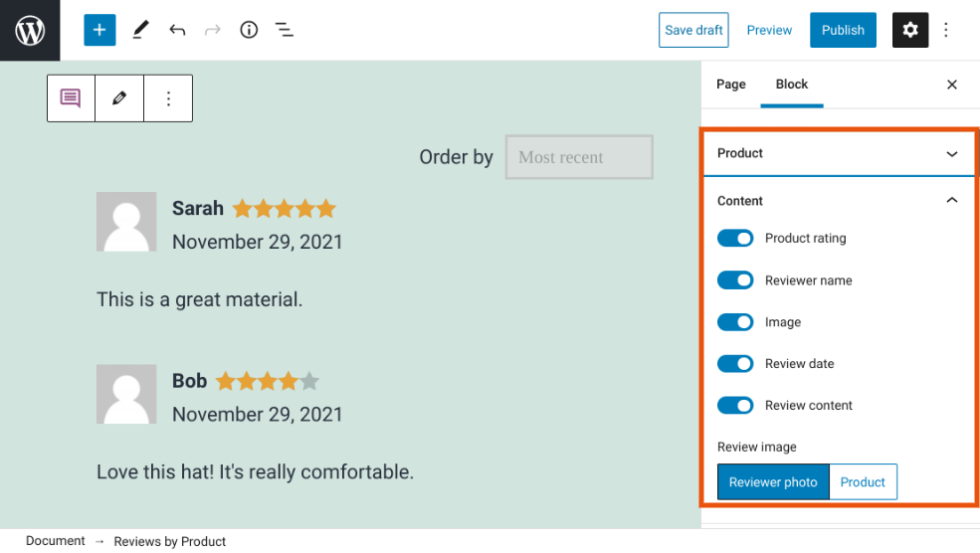Open the top-right three-dot Options menu
The image size is (980, 553).
click(946, 30)
